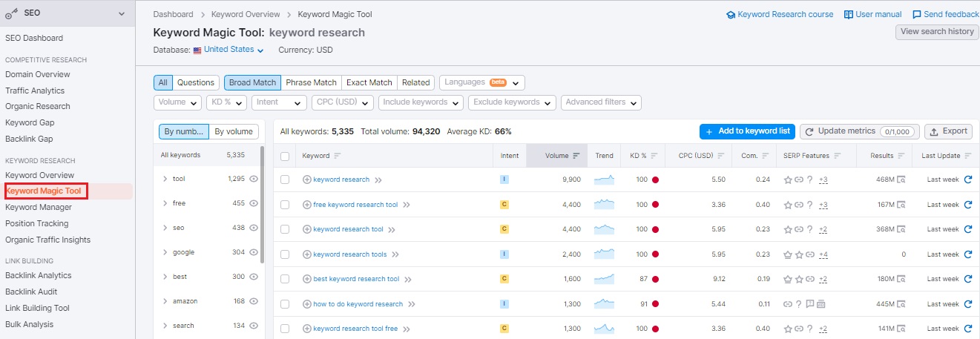Open the Volume filter dropdown
This screenshot has height=339, width=980.
point(178,102)
